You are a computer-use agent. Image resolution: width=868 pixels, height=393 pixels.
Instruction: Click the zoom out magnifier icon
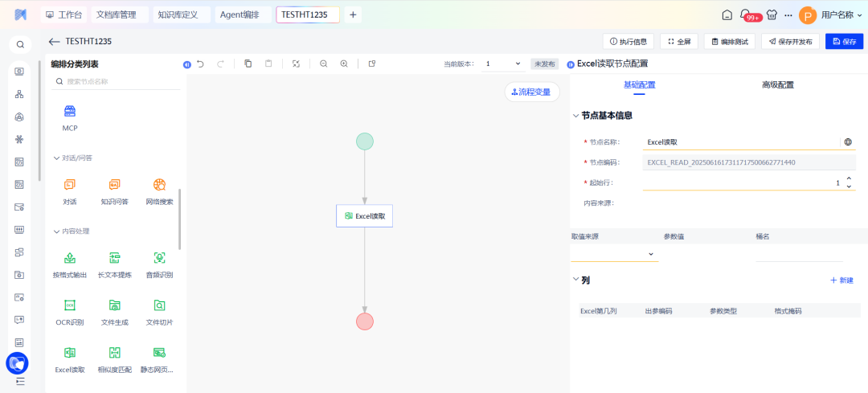[323, 63]
